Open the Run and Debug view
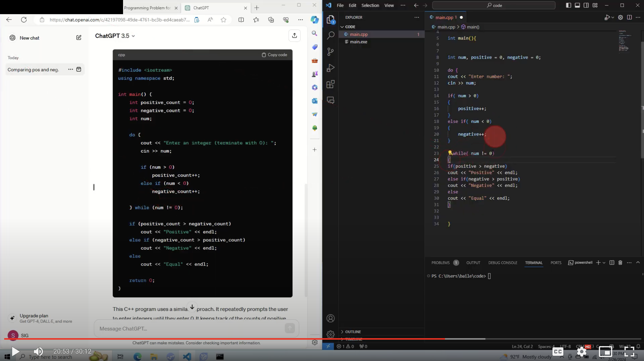Viewport: 644px width, 361px height. click(x=330, y=68)
